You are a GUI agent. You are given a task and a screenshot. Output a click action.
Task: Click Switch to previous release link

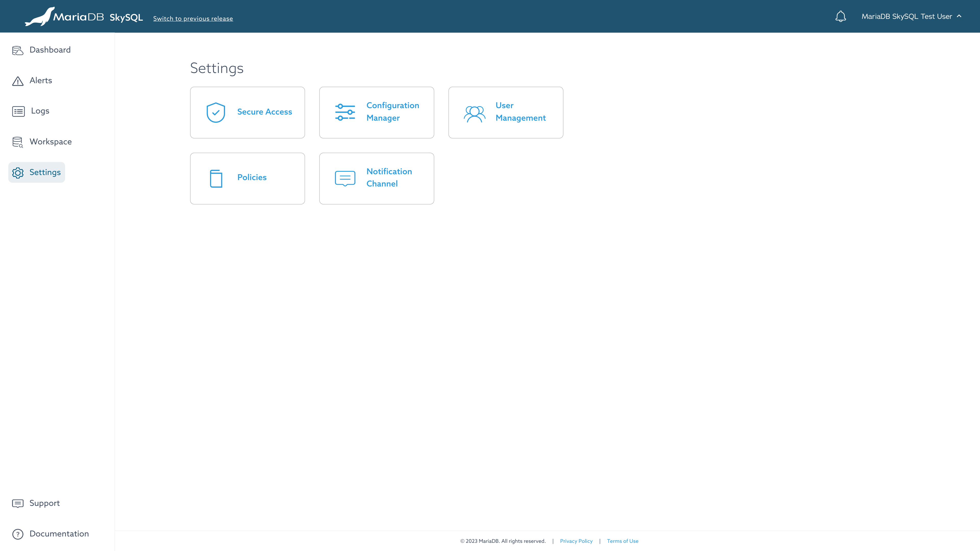pyautogui.click(x=193, y=19)
